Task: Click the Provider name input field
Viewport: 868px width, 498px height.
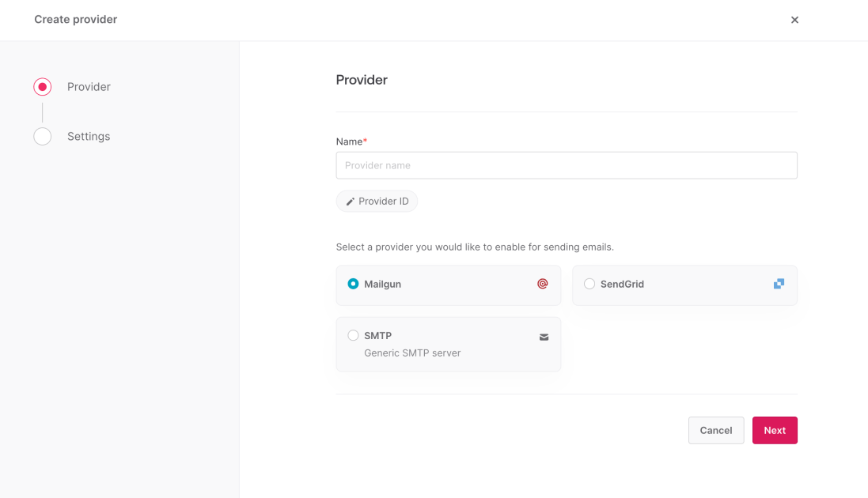Action: coord(567,165)
